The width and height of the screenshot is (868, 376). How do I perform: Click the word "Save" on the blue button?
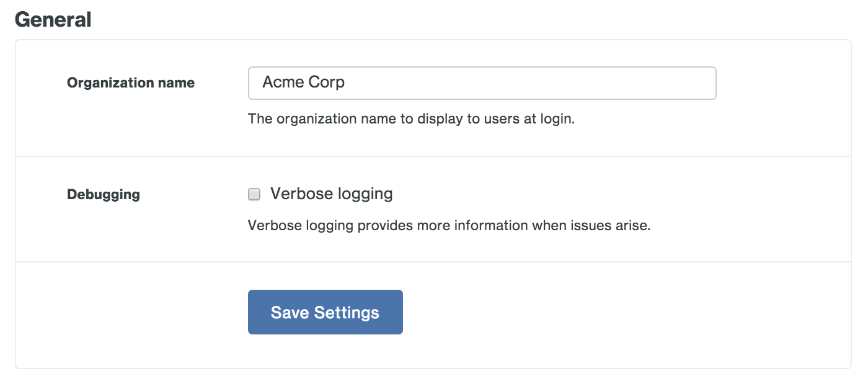point(290,312)
